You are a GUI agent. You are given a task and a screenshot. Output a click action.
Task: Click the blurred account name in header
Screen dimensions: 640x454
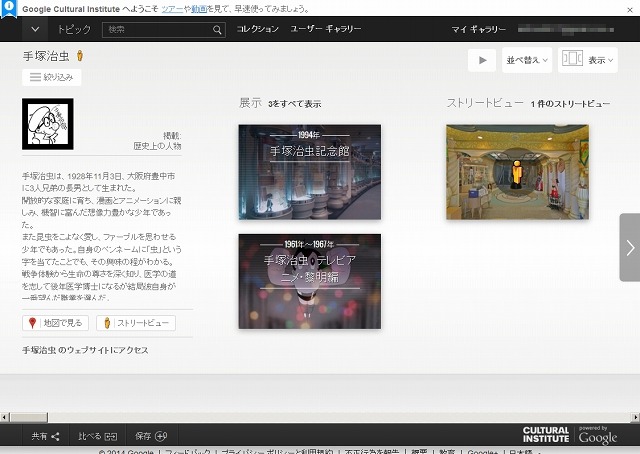pos(566,29)
